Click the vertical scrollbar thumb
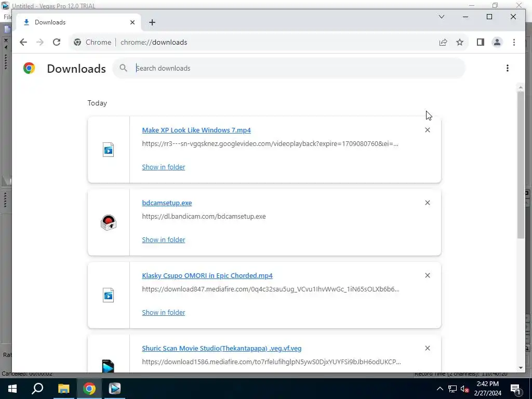This screenshot has height=399, width=532. click(x=521, y=165)
